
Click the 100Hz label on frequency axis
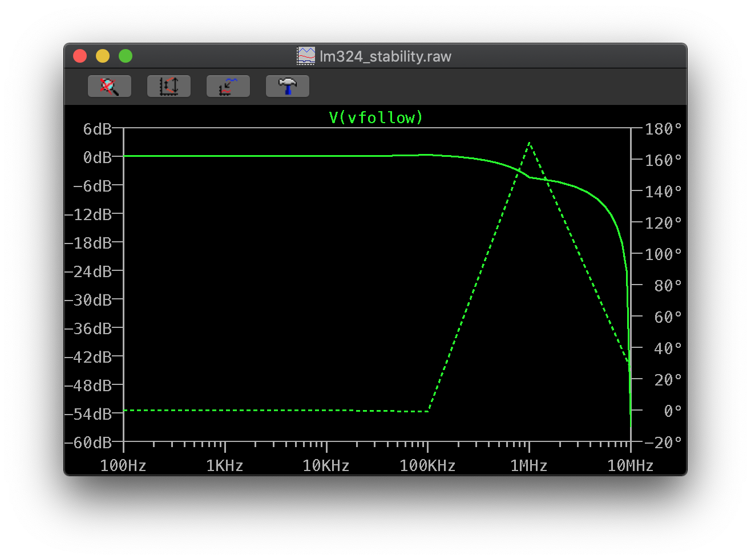tap(123, 466)
